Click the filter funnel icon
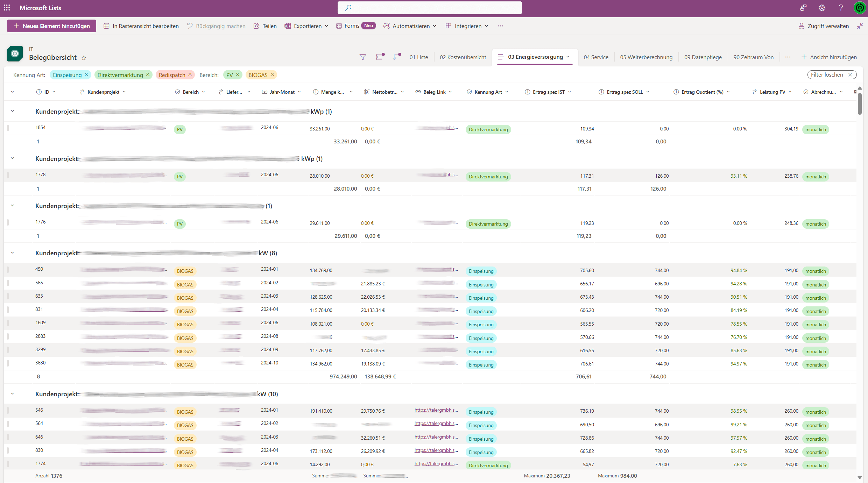The width and height of the screenshot is (868, 483). click(x=362, y=57)
